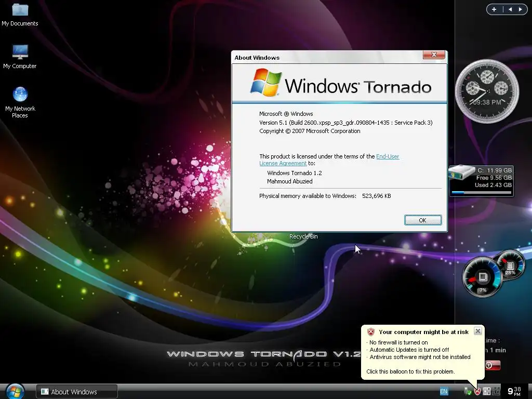This screenshot has height=399, width=532.
Task: Click the red shield icon in balloon
Action: [371, 332]
